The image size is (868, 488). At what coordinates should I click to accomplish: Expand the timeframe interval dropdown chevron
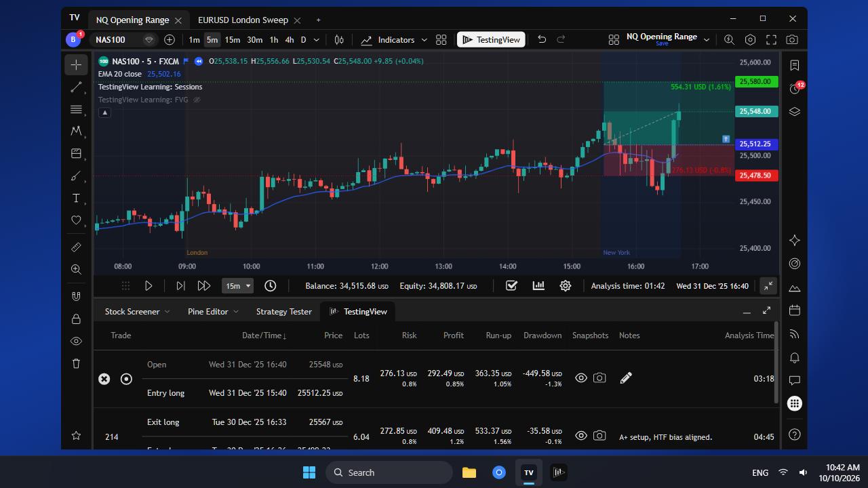pyautogui.click(x=316, y=40)
